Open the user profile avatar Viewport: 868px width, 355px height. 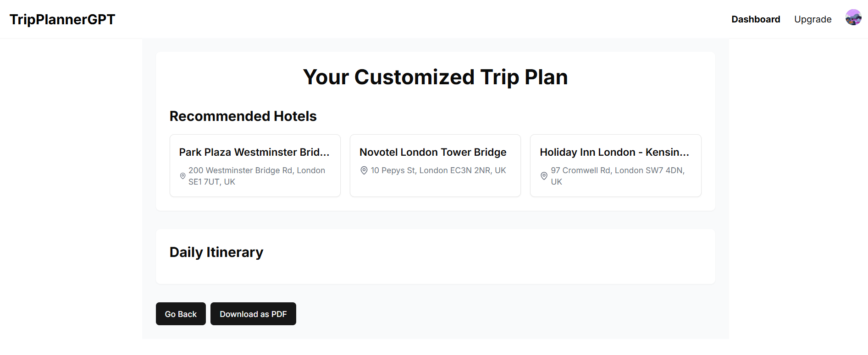853,17
